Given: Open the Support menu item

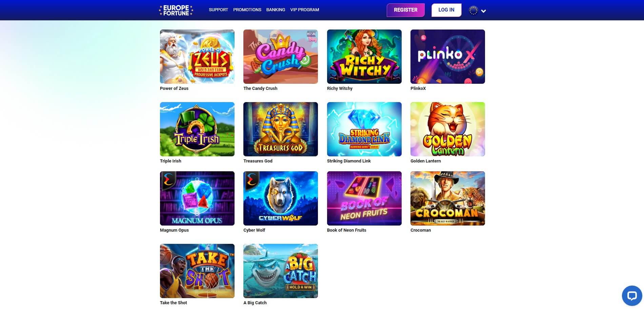Looking at the screenshot, I should click(x=218, y=10).
